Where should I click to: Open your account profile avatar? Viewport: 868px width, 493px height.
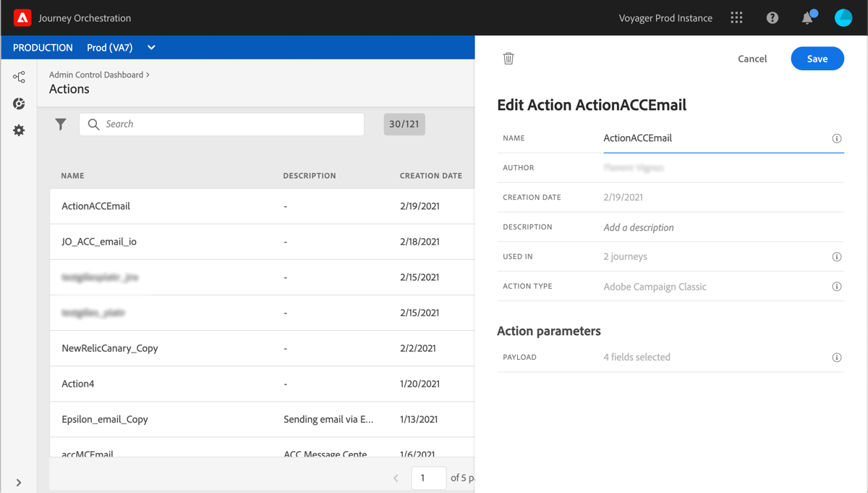click(x=843, y=17)
